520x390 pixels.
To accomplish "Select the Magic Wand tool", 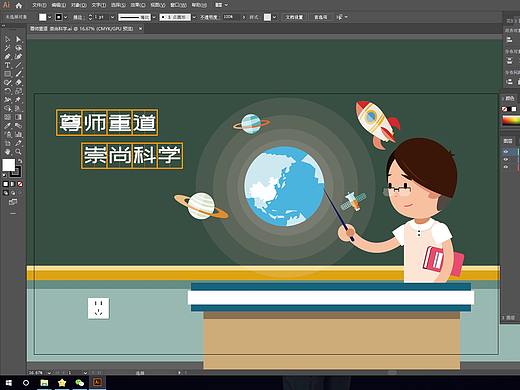I will point(7,48).
